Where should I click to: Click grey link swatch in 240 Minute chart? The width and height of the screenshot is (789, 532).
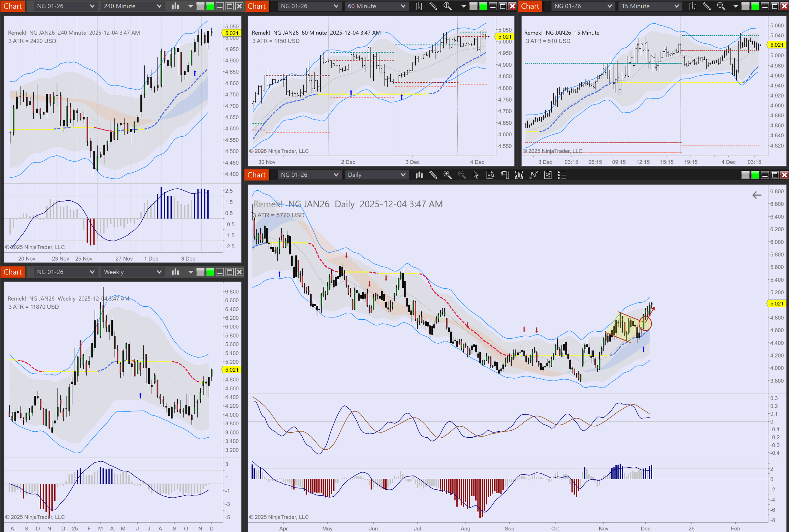click(x=200, y=6)
